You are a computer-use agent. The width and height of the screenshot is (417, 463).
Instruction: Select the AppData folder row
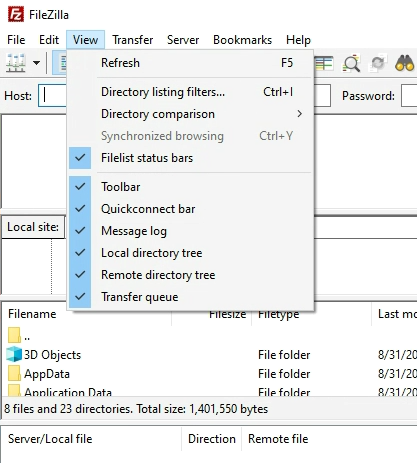tap(209, 374)
